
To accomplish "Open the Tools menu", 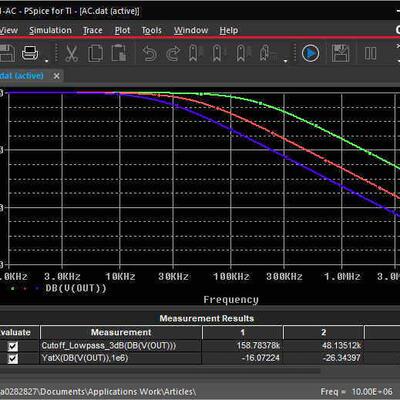I will (151, 30).
